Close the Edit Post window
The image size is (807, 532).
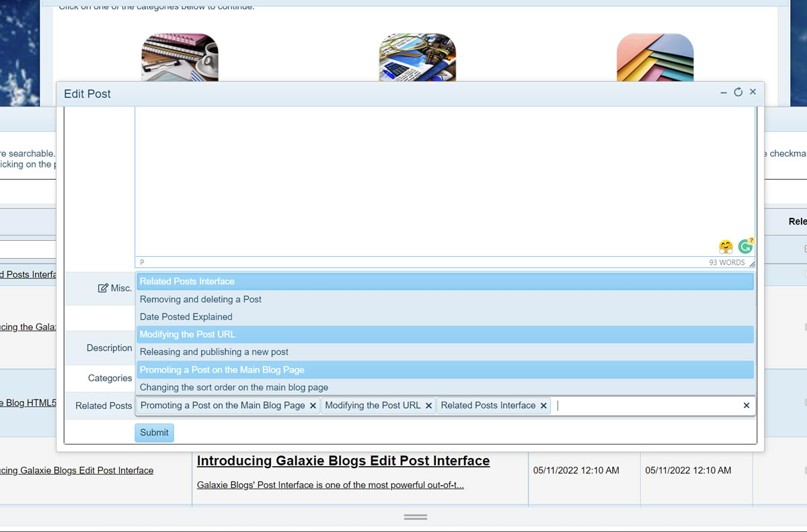[753, 92]
